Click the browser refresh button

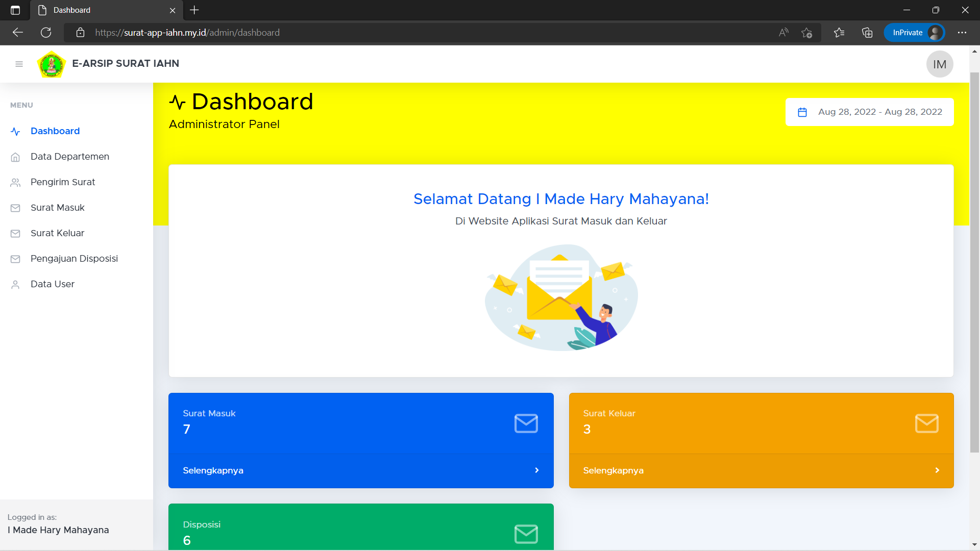pos(46,33)
